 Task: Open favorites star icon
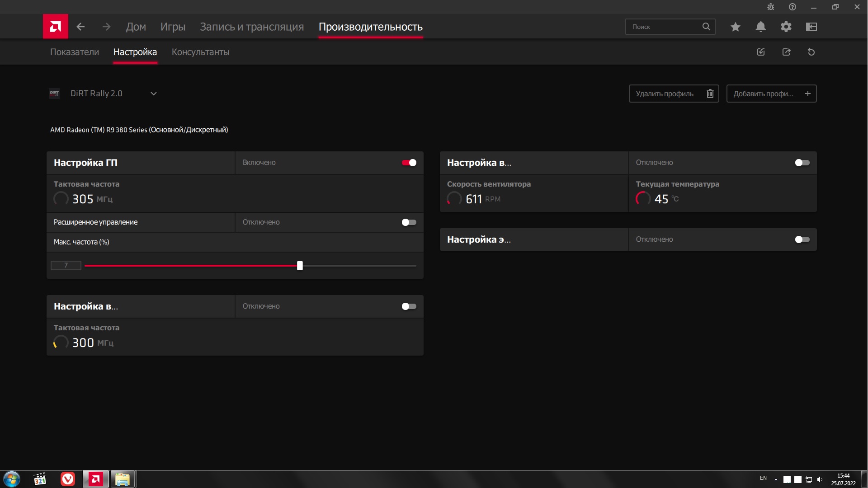pos(736,27)
